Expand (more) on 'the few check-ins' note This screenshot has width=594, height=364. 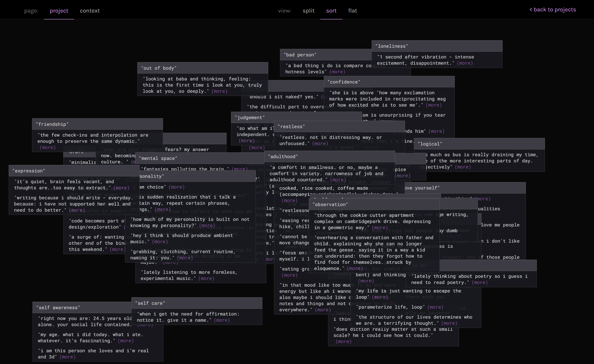[48, 147]
